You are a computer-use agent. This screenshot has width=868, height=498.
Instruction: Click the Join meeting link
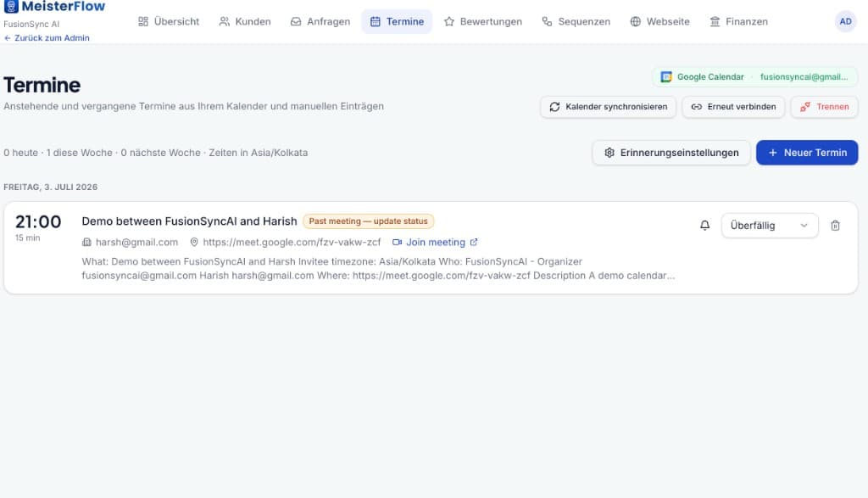pos(435,242)
